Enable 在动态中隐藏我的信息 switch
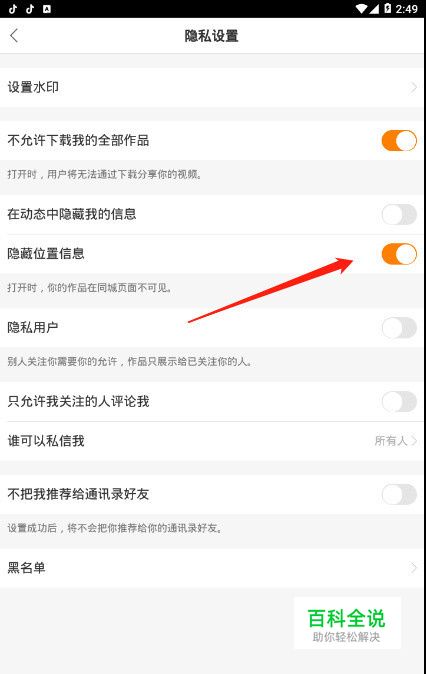Image resolution: width=426 pixels, height=674 pixels. pyautogui.click(x=399, y=214)
